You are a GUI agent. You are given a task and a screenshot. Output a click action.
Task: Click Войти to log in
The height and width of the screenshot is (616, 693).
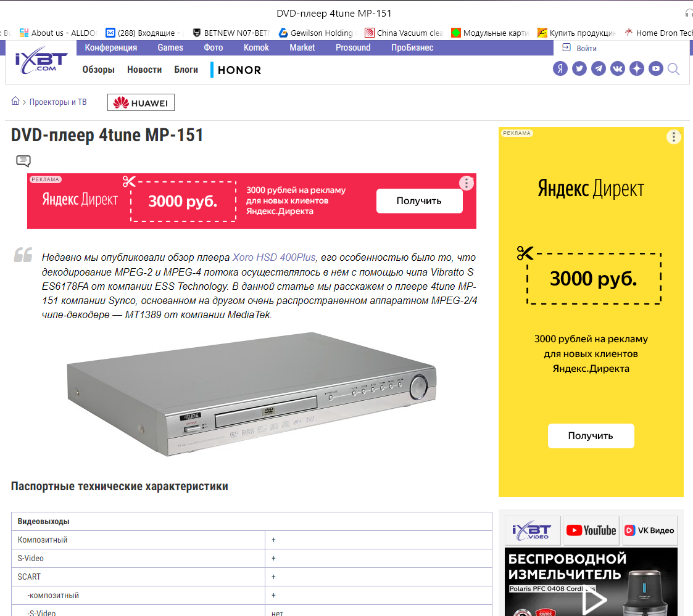pos(586,48)
